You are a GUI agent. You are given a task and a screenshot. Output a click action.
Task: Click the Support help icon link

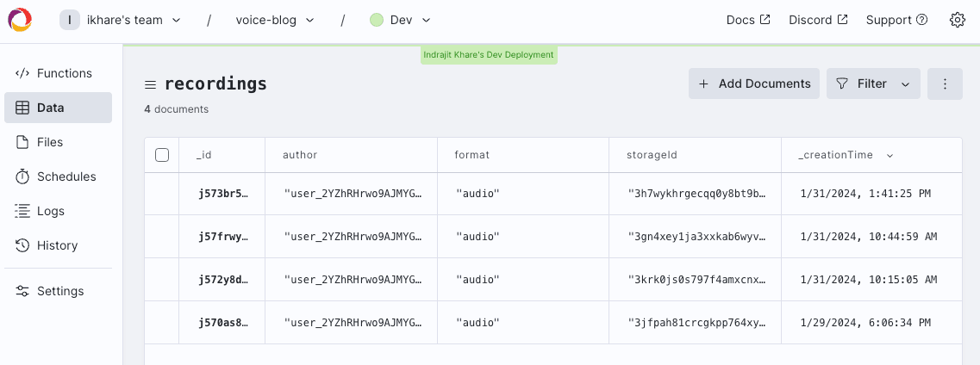896,20
